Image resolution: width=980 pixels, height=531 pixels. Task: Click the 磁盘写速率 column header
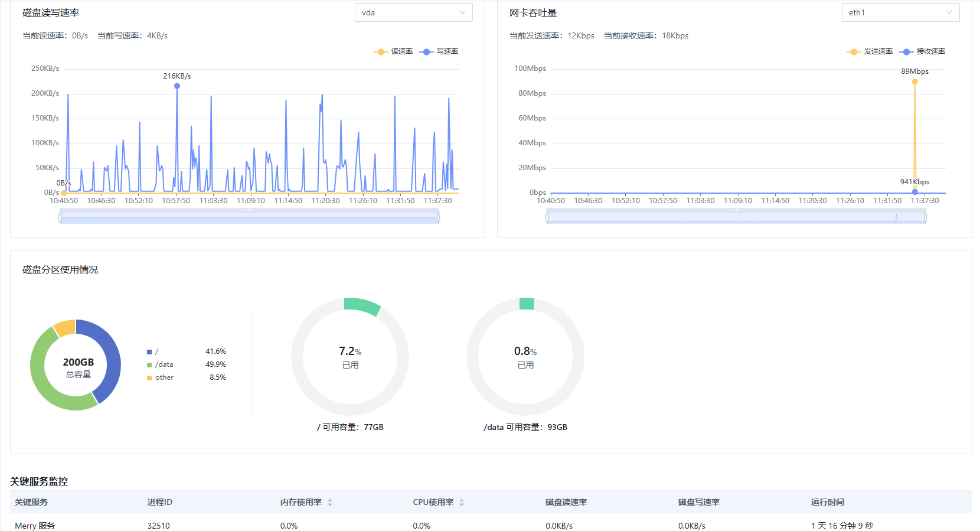pyautogui.click(x=699, y=502)
